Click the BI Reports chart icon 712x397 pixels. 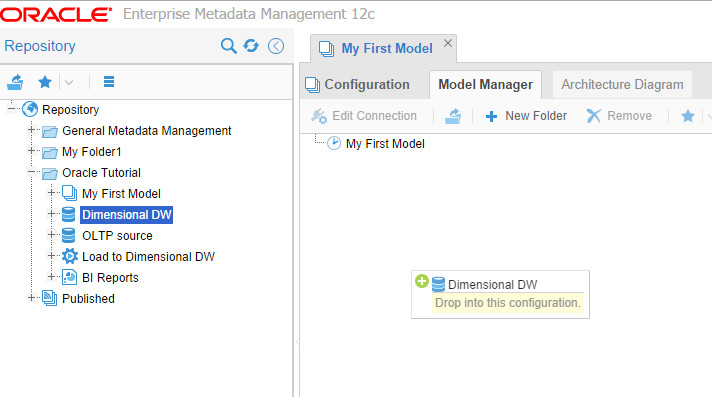coord(69,277)
